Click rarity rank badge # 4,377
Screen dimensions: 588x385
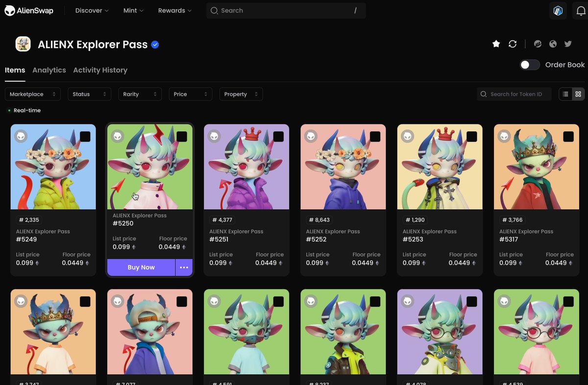[x=222, y=220]
